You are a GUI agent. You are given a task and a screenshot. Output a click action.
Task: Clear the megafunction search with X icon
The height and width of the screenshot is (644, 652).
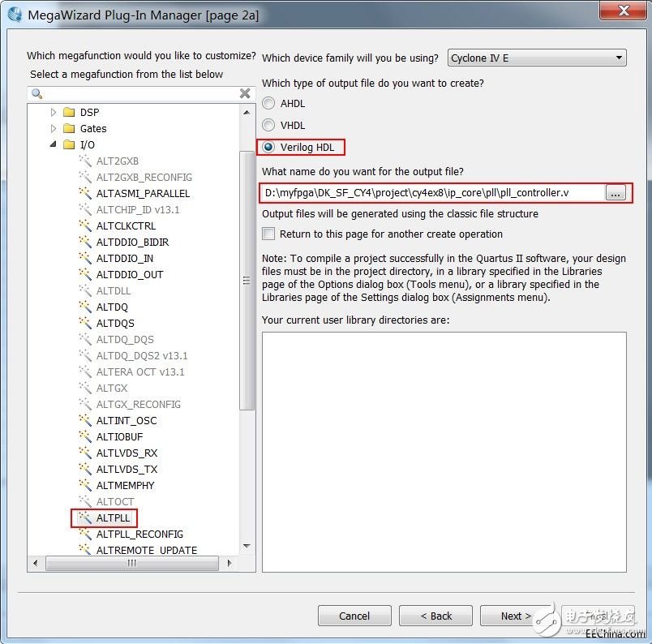(245, 93)
